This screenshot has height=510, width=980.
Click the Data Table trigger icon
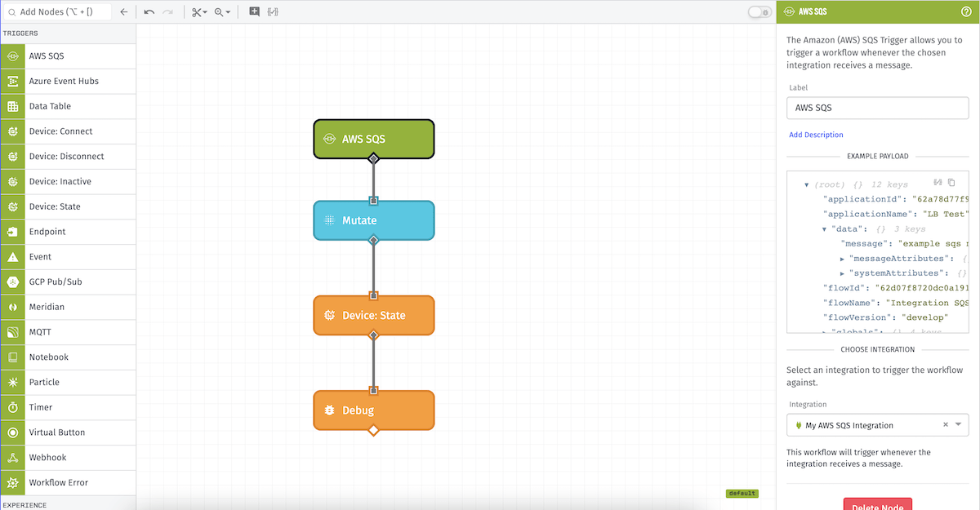(x=12, y=106)
